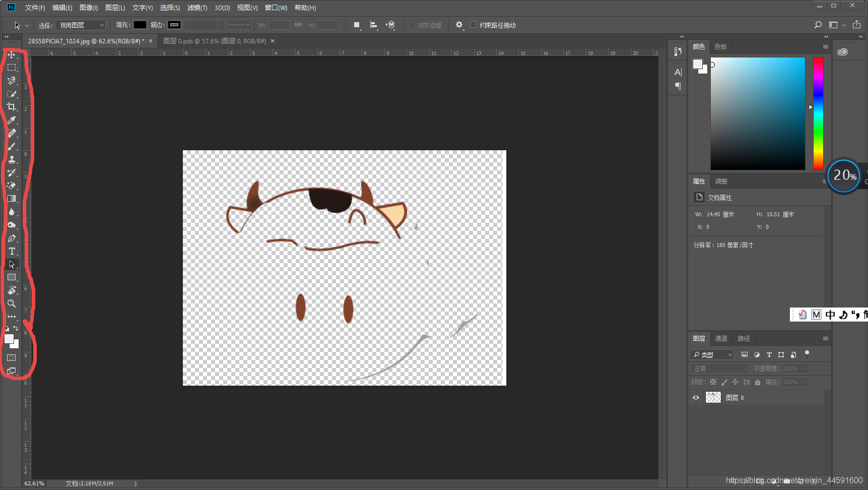868x490 pixels.
Task: Select the Gradient tool
Action: 11,199
